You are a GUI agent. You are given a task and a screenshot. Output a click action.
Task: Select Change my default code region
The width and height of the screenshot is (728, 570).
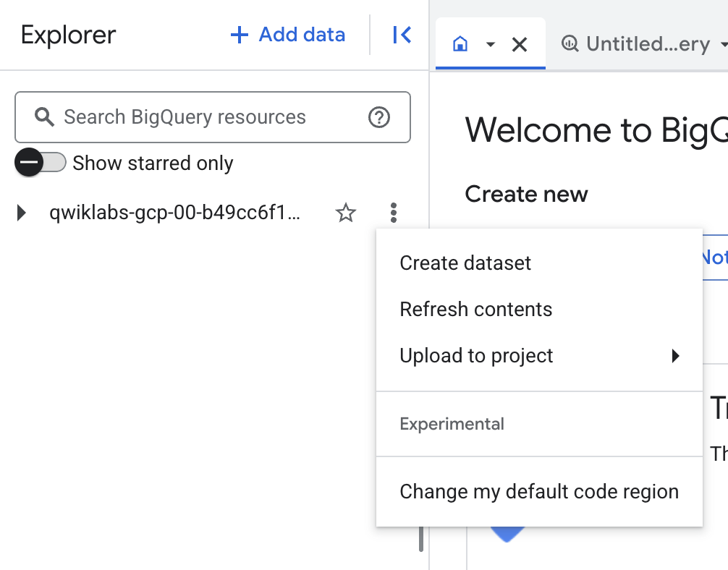click(x=539, y=492)
